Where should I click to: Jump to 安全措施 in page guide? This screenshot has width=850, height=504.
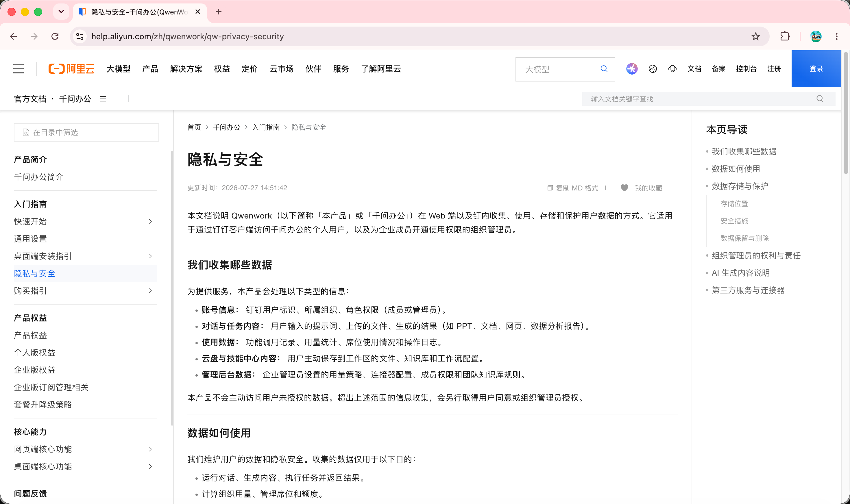point(734,221)
